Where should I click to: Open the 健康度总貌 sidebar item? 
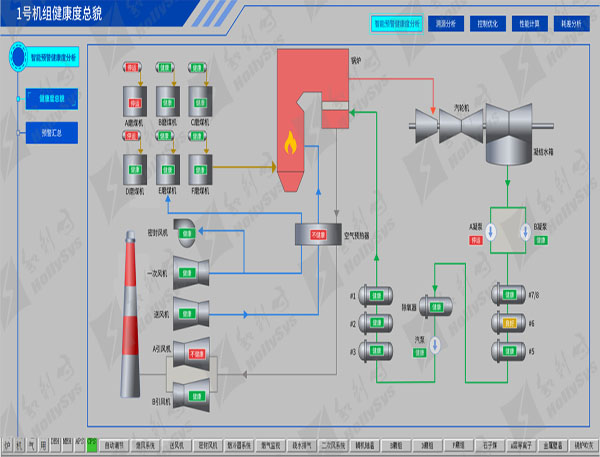(x=52, y=99)
